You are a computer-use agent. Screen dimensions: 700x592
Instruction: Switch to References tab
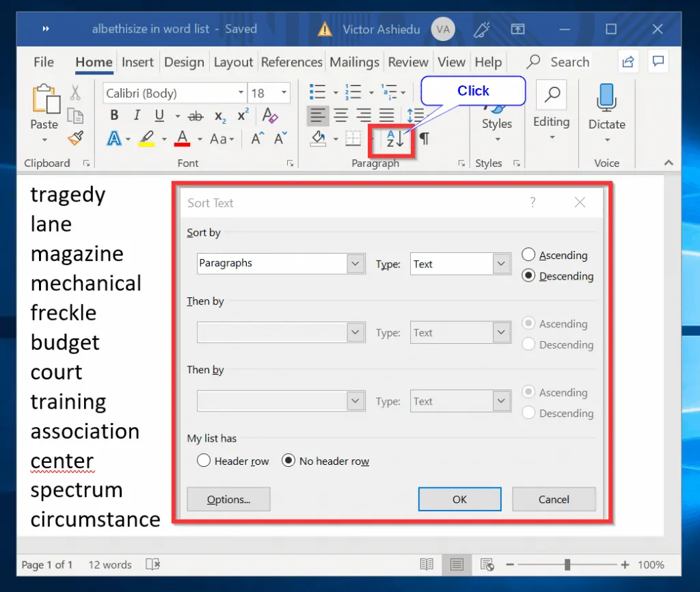[x=291, y=62]
